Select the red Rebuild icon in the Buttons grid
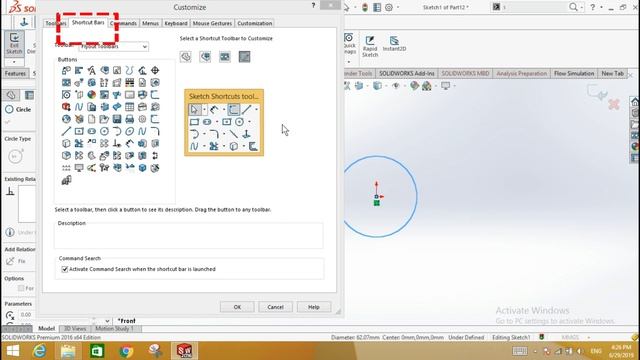The height and width of the screenshot is (360, 640). click(66, 107)
